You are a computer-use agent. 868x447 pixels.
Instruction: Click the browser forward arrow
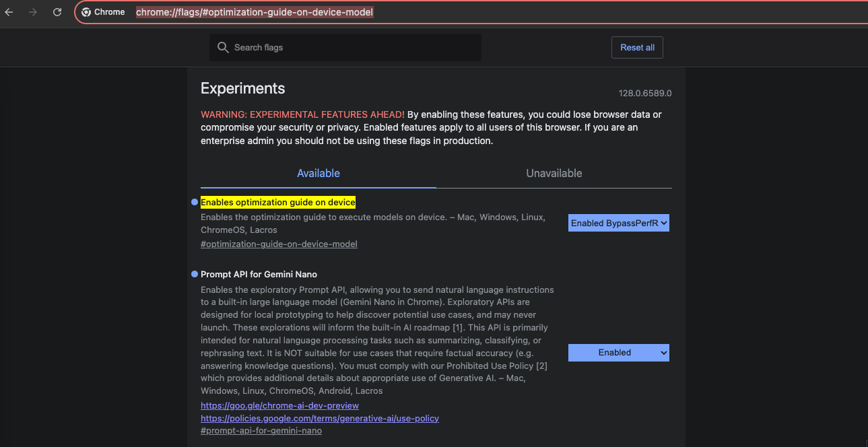coord(33,12)
